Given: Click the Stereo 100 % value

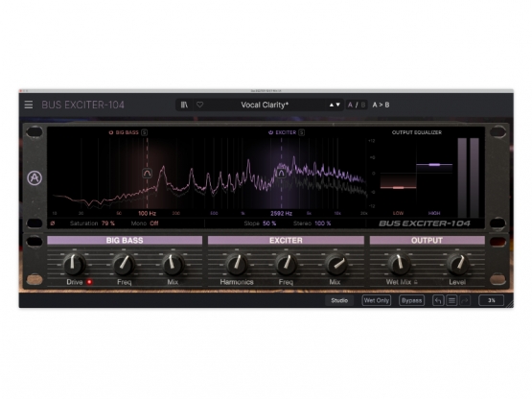Looking at the screenshot, I should tap(323, 223).
